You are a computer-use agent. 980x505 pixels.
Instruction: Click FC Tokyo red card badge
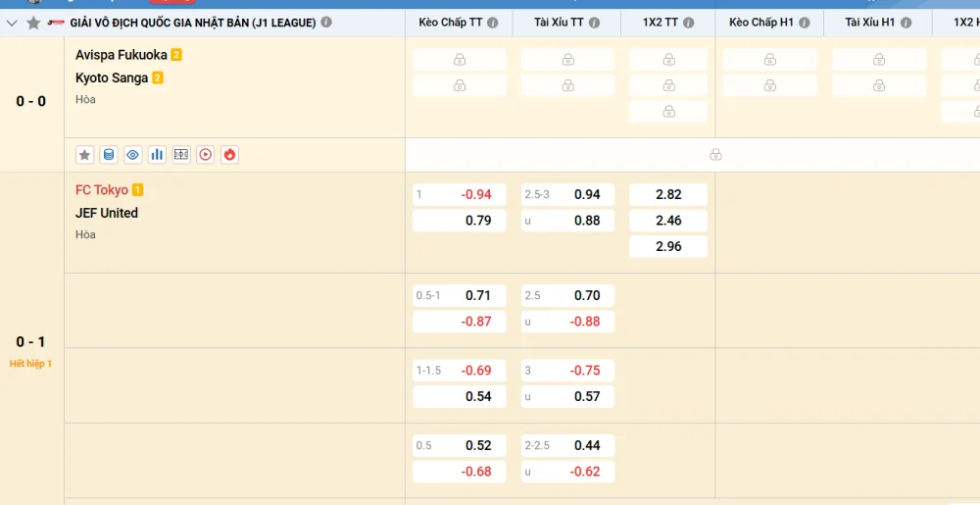pyautogui.click(x=137, y=190)
